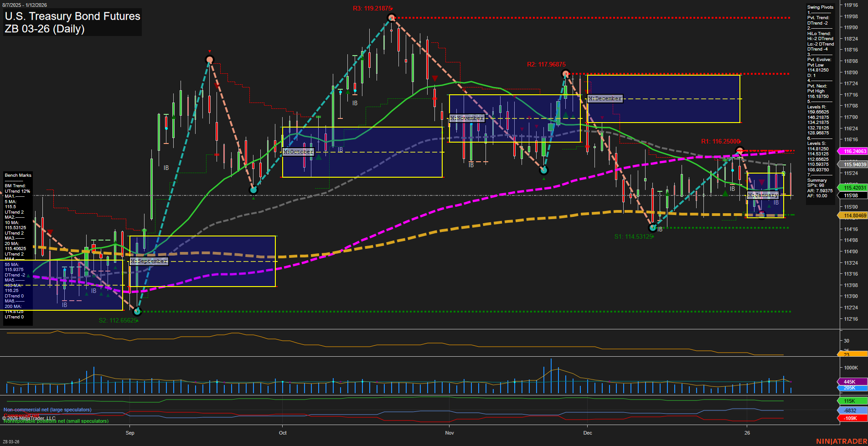The height and width of the screenshot is (446, 868).
Task: Click the S2 pivot circle marker near 112.65625
Action: (x=137, y=312)
